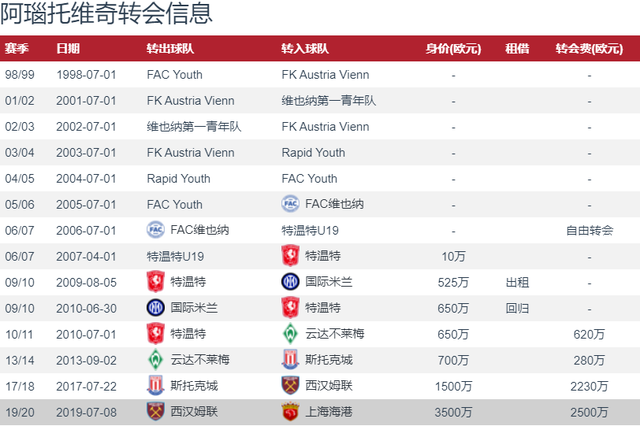Screen dimensions: 640x426
Task: Click the FAC维也纳 logo in the 05/06 row
Action: [x=290, y=204]
